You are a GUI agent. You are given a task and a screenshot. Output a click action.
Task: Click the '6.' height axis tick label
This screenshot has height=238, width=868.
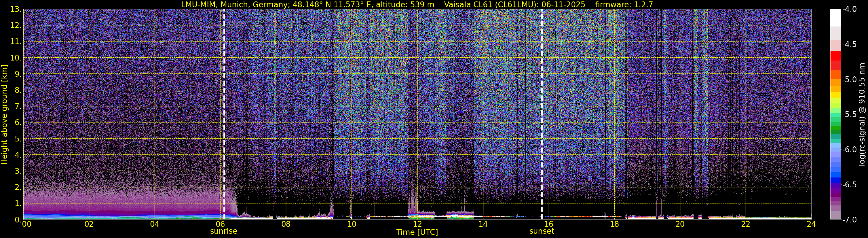(18, 122)
